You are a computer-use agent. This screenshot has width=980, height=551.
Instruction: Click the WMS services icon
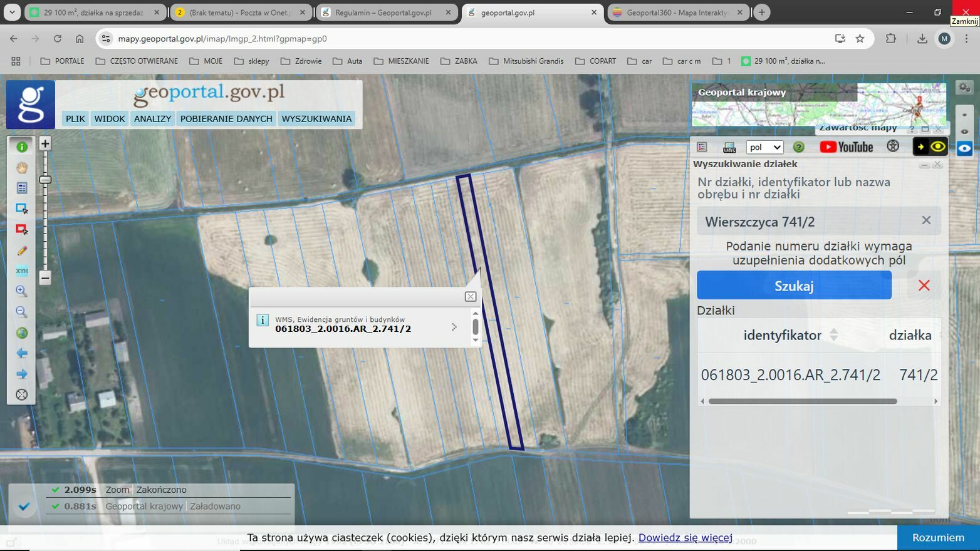pyautogui.click(x=729, y=147)
